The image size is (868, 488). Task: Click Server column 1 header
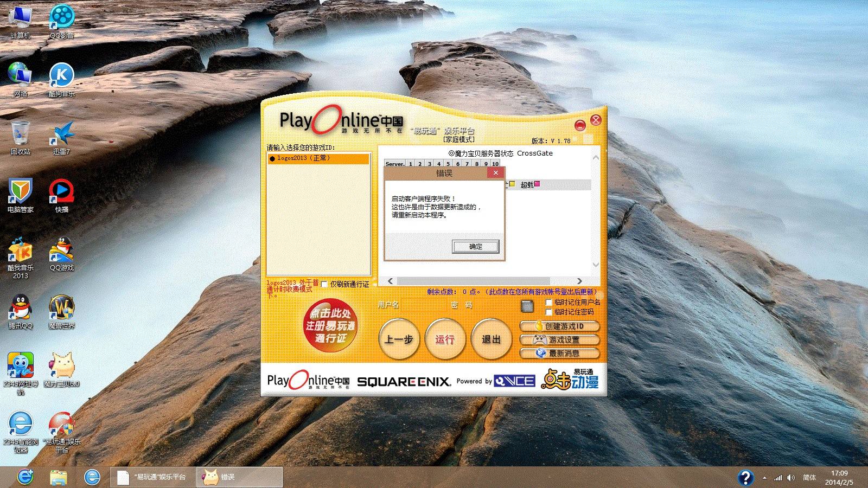(411, 164)
